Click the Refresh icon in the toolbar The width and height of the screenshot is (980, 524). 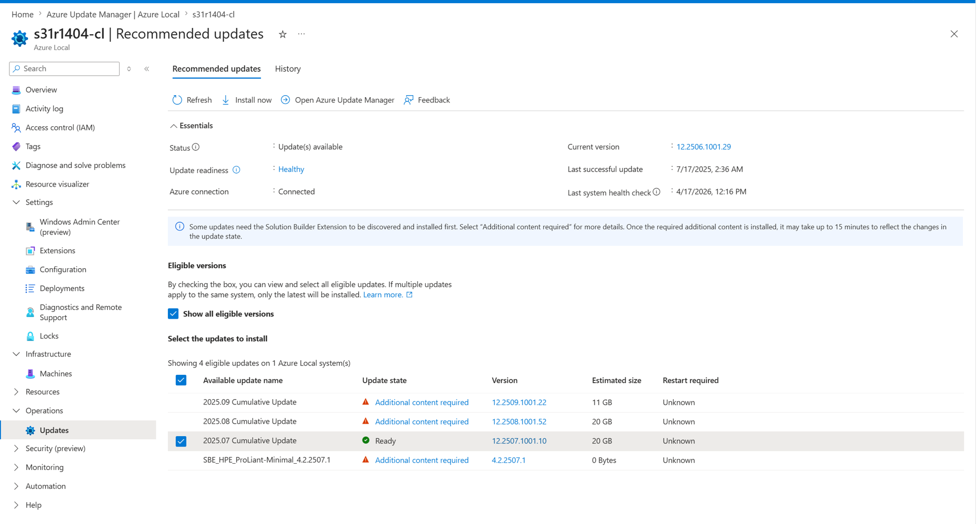(177, 100)
